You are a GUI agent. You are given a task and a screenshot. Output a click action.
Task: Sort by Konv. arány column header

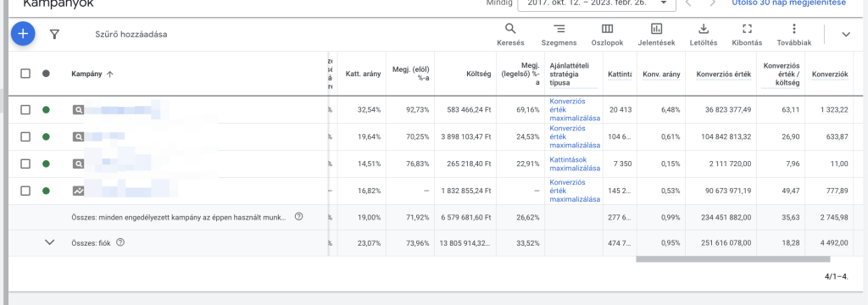(x=661, y=75)
